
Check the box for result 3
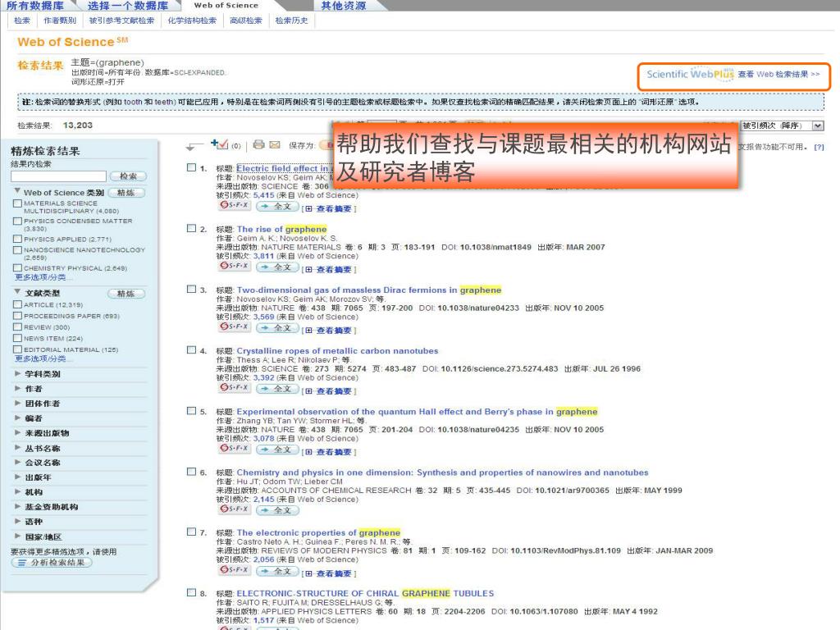(191, 289)
